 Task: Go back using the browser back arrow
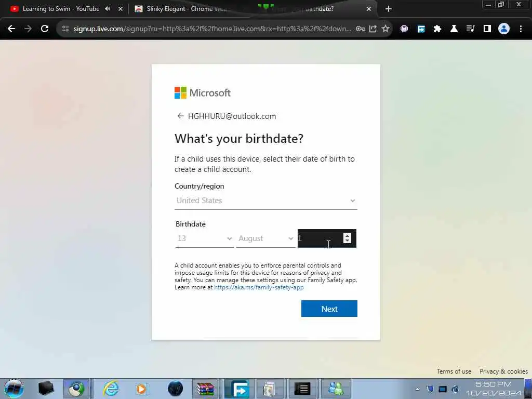pos(11,29)
